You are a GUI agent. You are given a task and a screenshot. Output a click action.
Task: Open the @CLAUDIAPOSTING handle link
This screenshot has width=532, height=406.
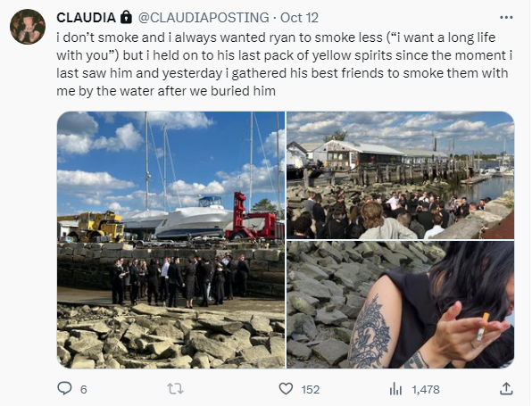pyautogui.click(x=204, y=18)
